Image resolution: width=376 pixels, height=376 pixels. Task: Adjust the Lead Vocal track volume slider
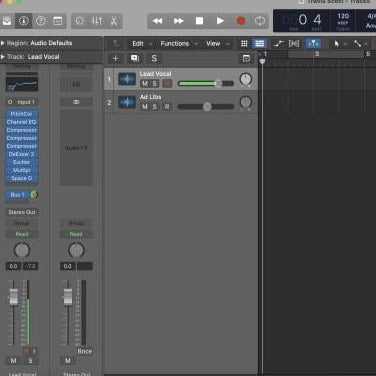pos(206,83)
